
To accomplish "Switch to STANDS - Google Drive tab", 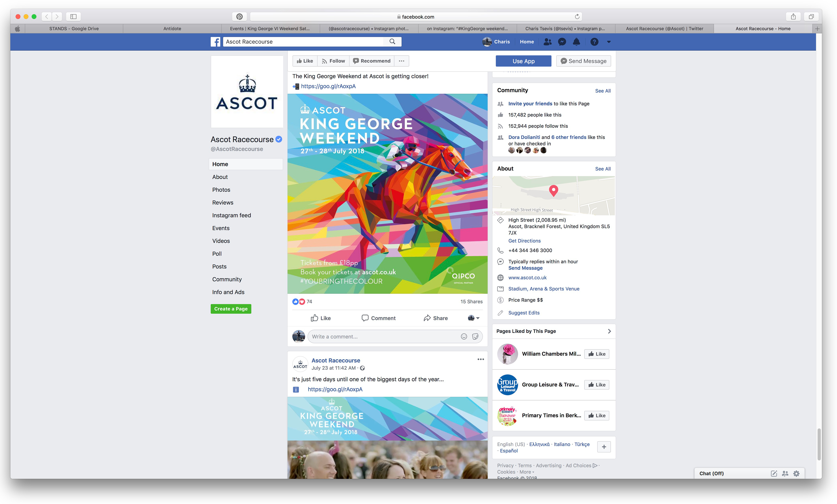I will tap(74, 29).
